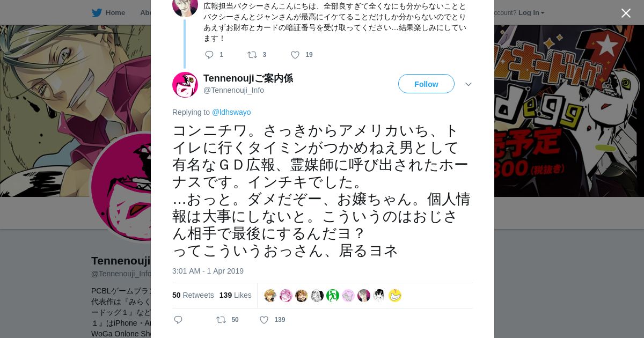Expand the Log in dropdown

click(x=531, y=13)
